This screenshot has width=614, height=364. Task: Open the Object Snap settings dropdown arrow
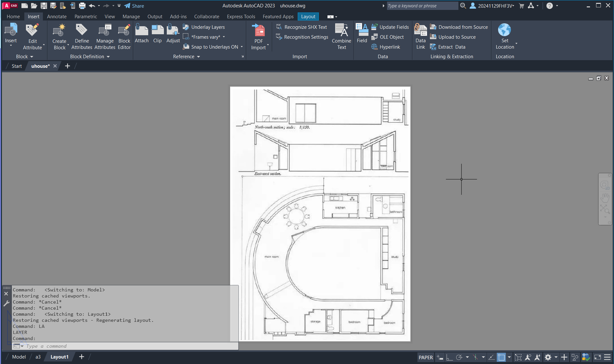click(509, 357)
